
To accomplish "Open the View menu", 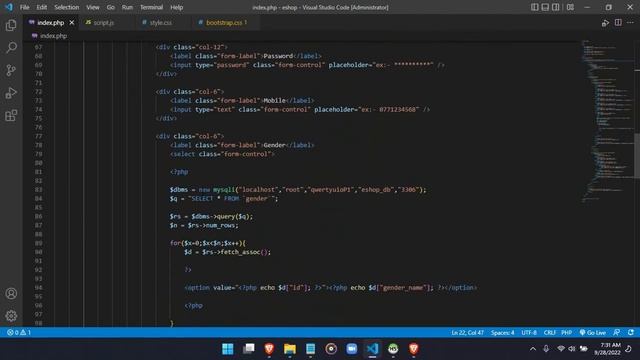I will 93,7.
